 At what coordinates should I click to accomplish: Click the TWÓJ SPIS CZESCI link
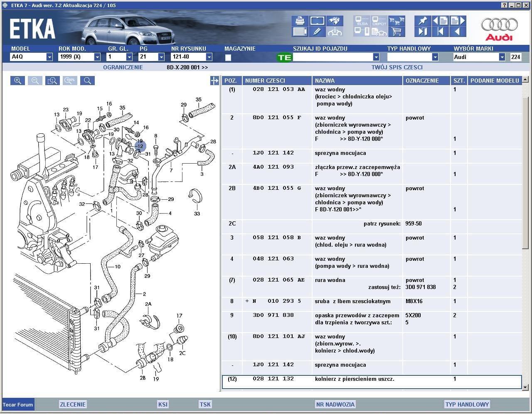397,67
